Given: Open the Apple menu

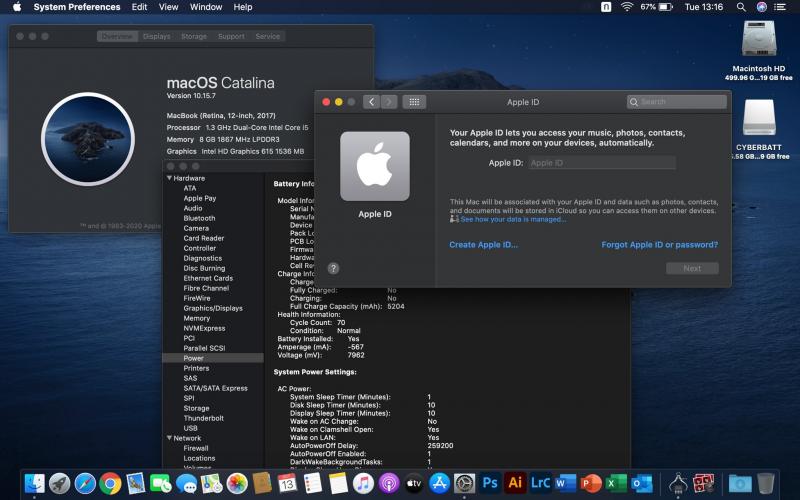Looking at the screenshot, I should (x=17, y=7).
